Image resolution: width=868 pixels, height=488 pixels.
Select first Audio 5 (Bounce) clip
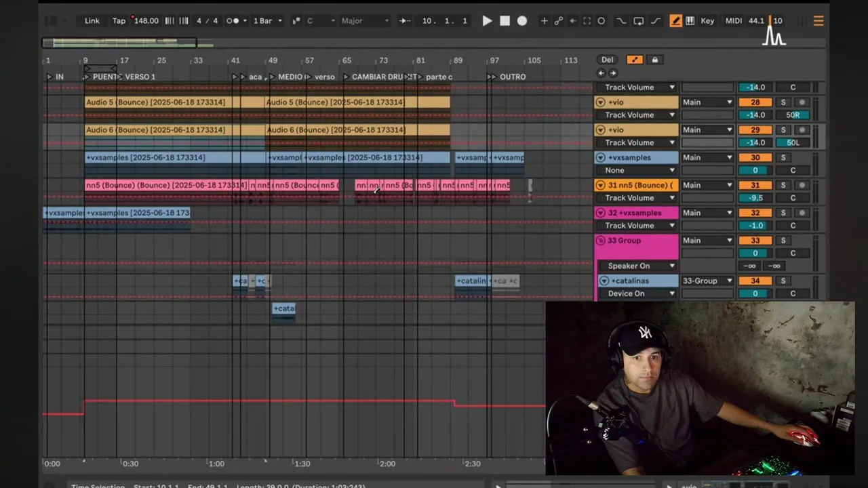[x=175, y=102]
